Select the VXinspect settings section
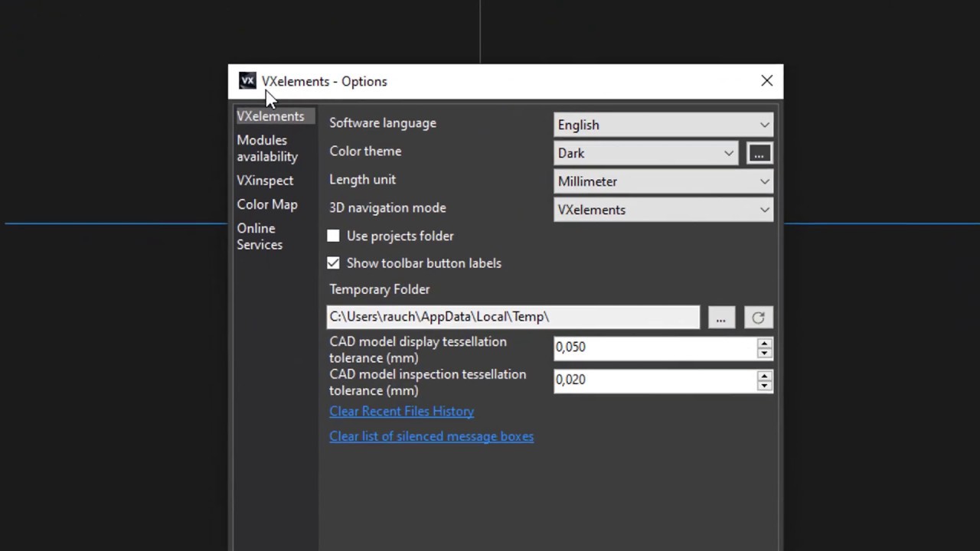Image resolution: width=980 pixels, height=551 pixels. [265, 180]
